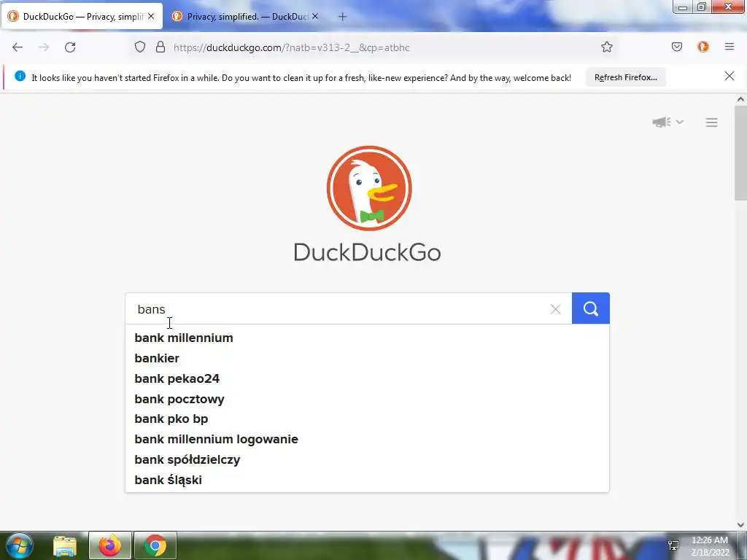This screenshot has width=747, height=560.
Task: Click the info icon in notification bar
Action: point(20,76)
